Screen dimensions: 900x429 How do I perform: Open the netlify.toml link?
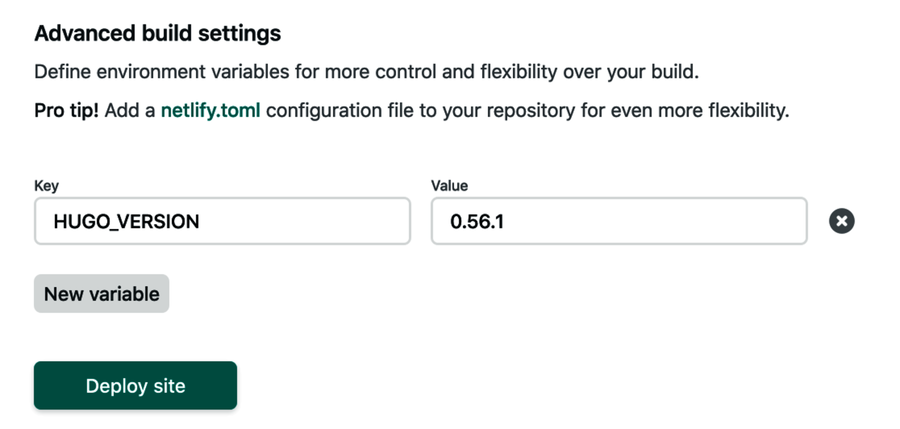pyautogui.click(x=210, y=110)
